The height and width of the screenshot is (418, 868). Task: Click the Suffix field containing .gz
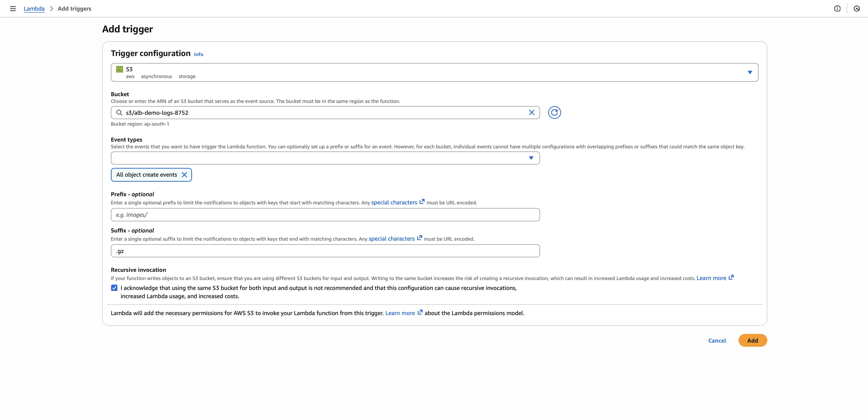point(325,251)
